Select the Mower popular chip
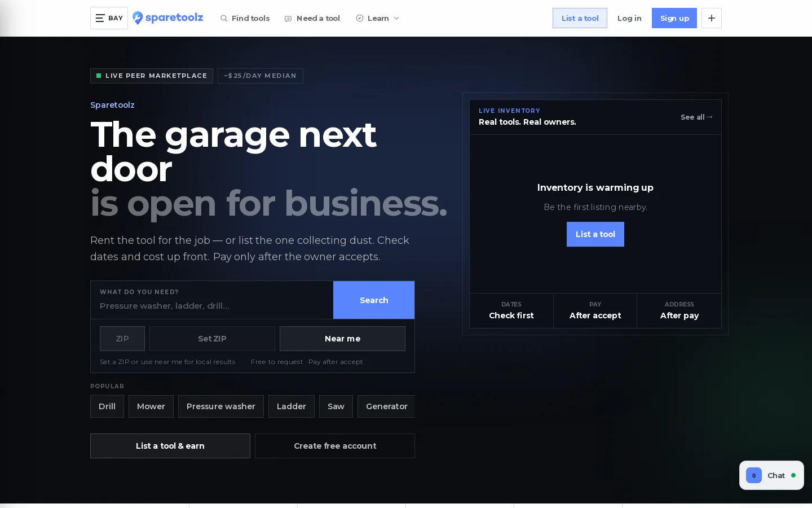This screenshot has height=508, width=812. tap(151, 406)
